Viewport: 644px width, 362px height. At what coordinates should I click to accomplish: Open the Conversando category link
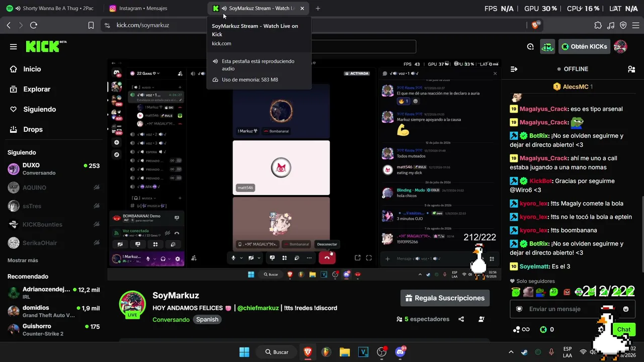point(171,320)
